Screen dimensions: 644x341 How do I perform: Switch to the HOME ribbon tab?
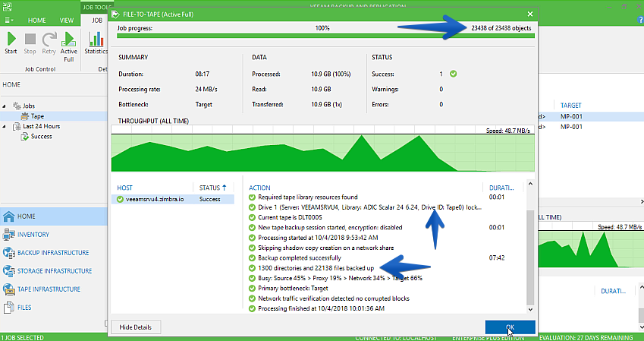(37, 21)
